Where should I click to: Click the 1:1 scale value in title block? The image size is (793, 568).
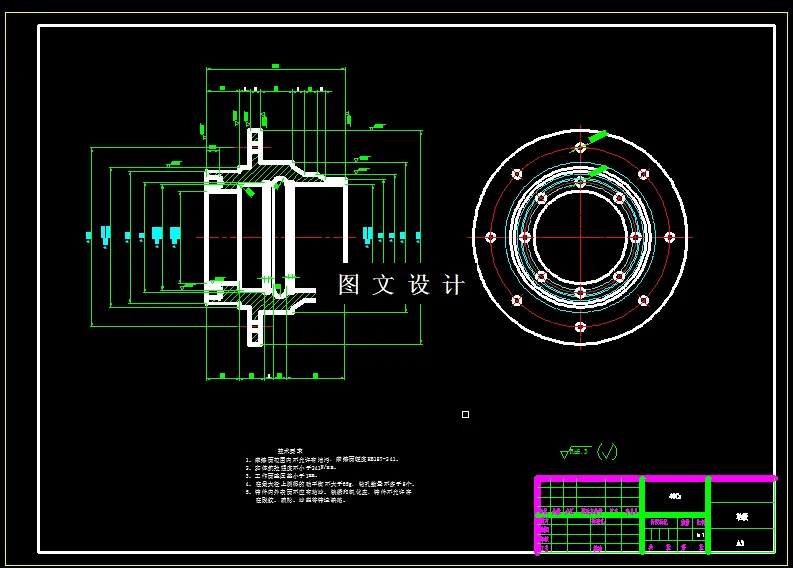(x=700, y=535)
